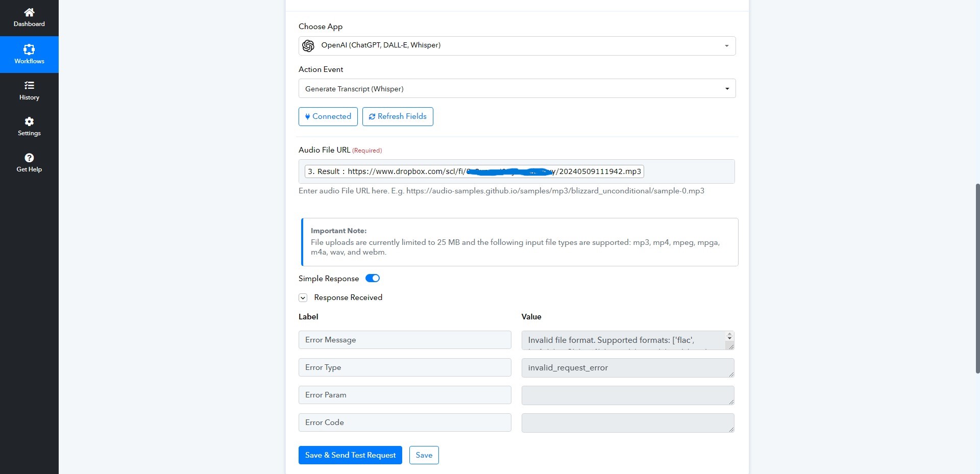This screenshot has height=474, width=980.
Task: Click the Audio File URL input field
Action: pyautogui.click(x=517, y=171)
